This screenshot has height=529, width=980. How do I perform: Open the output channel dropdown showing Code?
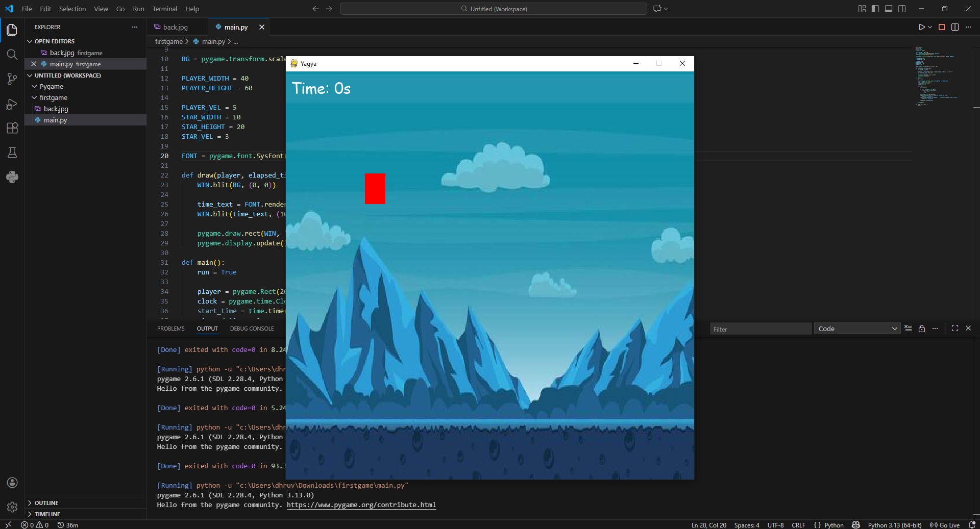pyautogui.click(x=857, y=329)
